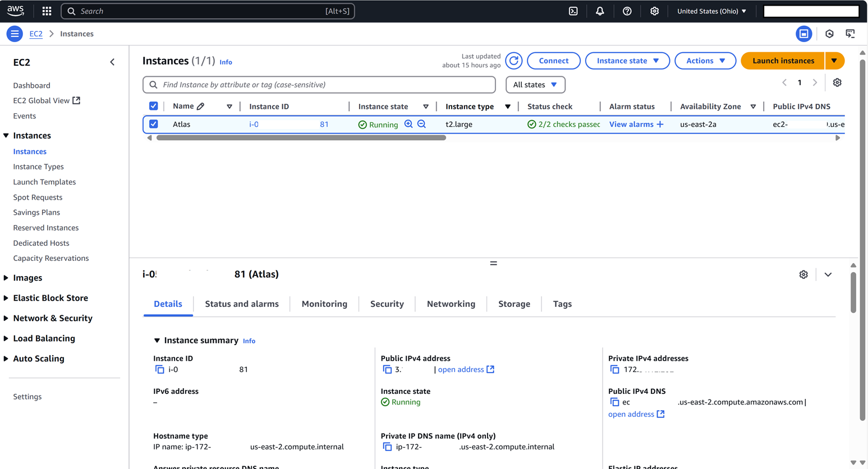
Task: Open the help question mark menu
Action: click(x=627, y=11)
